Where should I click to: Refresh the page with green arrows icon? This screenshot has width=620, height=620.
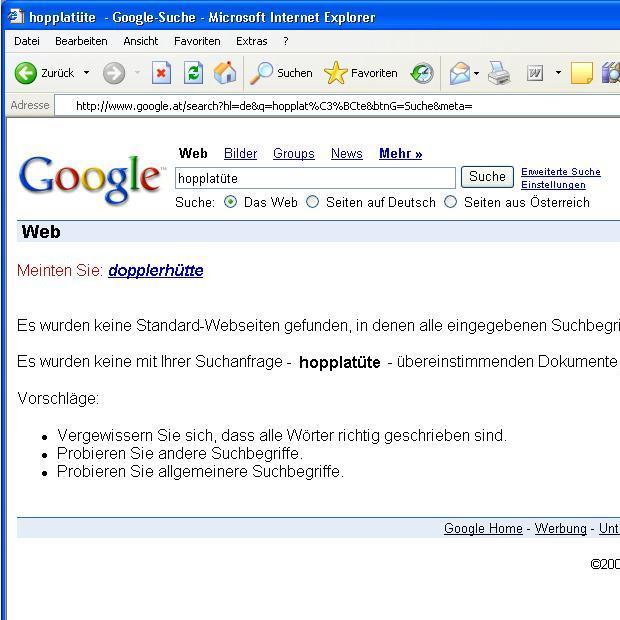coord(193,73)
